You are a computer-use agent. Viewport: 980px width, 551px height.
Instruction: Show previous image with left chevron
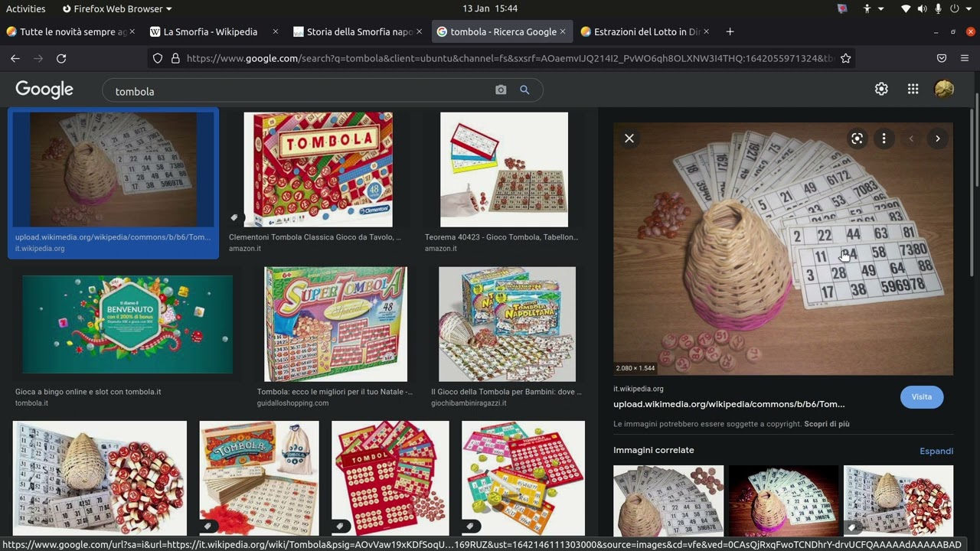coord(911,139)
